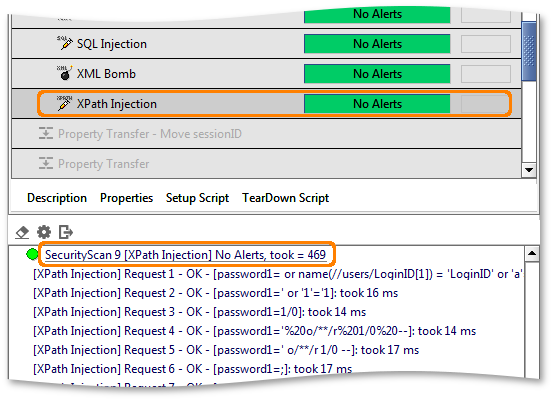Export the log with the export icon
This screenshot has width=553, height=401.
tap(66, 232)
